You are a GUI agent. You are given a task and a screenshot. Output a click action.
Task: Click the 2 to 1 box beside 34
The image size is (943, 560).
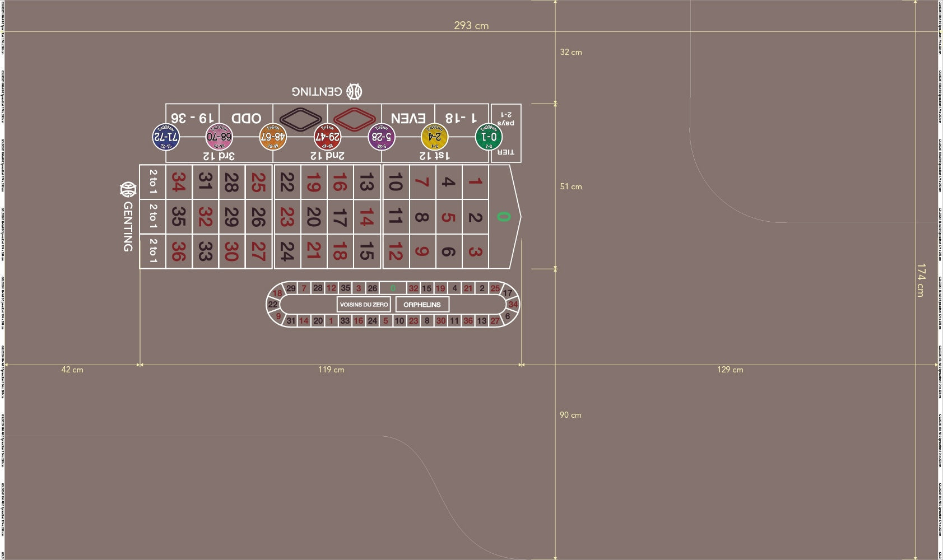[153, 182]
